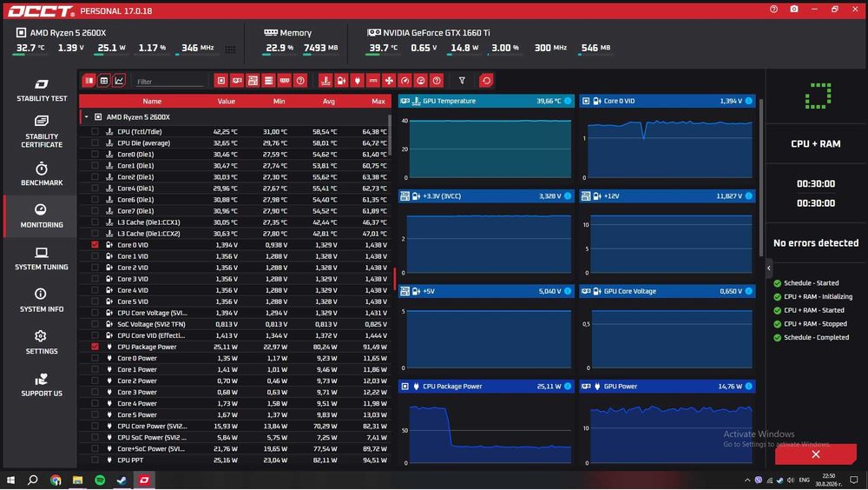Open the System Info section
Viewport: 868px width, 490px height.
pyautogui.click(x=42, y=301)
